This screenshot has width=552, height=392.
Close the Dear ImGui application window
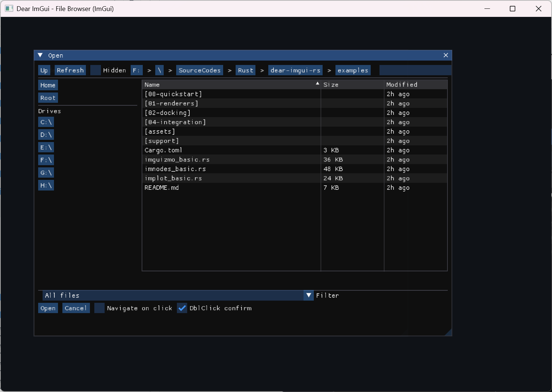[x=538, y=8]
